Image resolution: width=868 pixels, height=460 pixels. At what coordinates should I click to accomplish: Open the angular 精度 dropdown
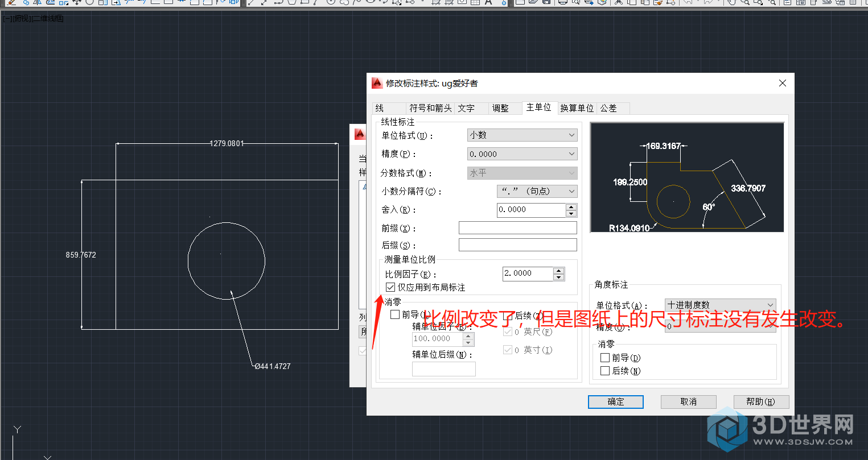click(x=721, y=326)
